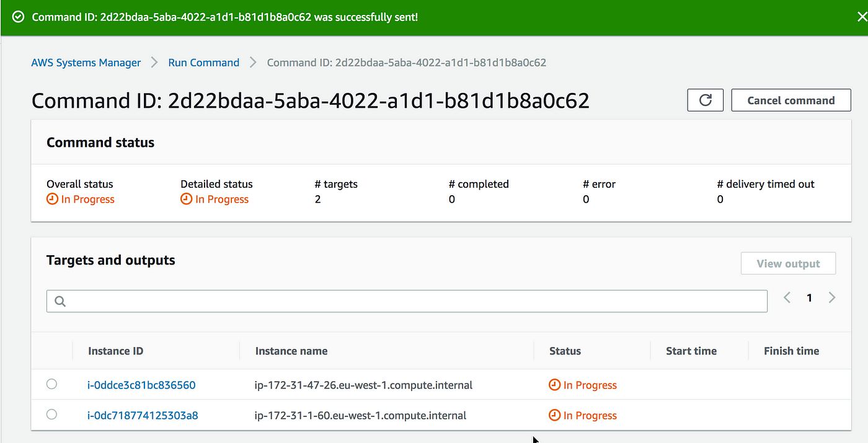Click Command ID breadcrumb text
Screen dimensions: 868x443
click(407, 63)
